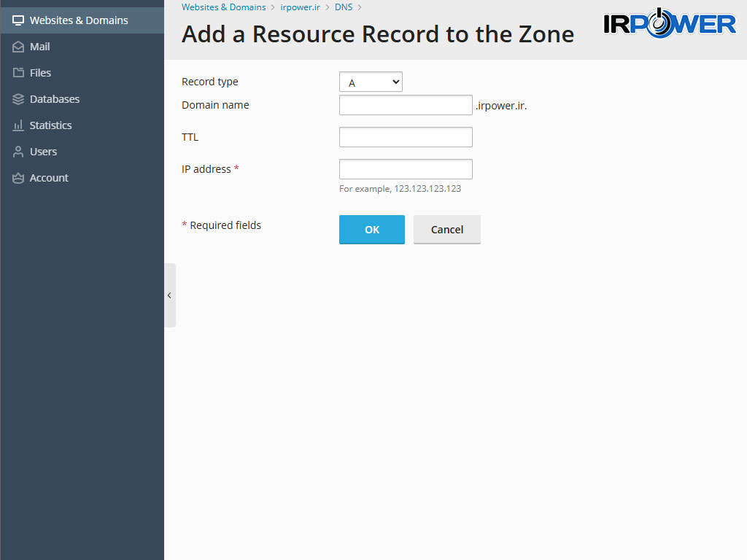Go to Websites & Domains breadcrumb link

tap(223, 7)
